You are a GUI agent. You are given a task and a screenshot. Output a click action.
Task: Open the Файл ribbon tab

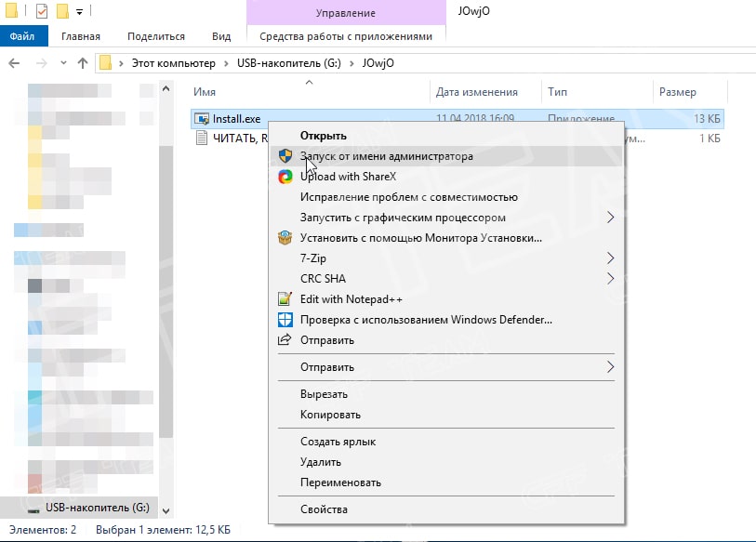(x=23, y=36)
